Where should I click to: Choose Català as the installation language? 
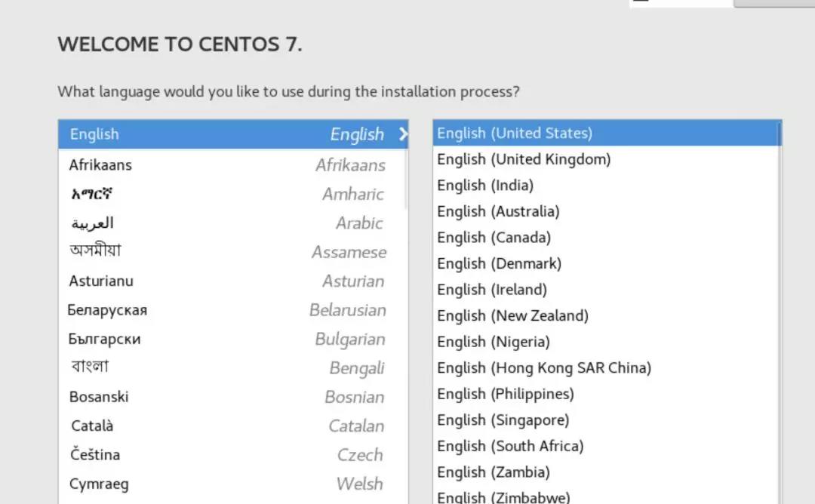pos(92,426)
